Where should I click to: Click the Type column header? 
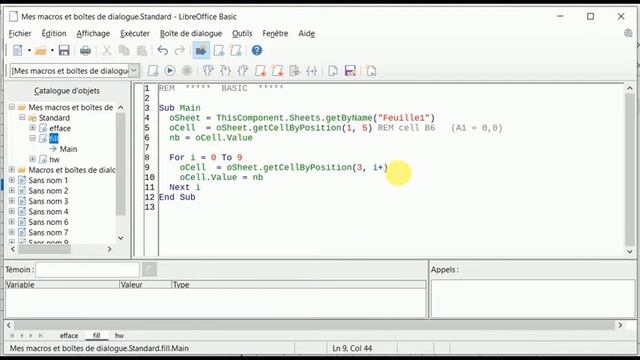click(x=299, y=284)
